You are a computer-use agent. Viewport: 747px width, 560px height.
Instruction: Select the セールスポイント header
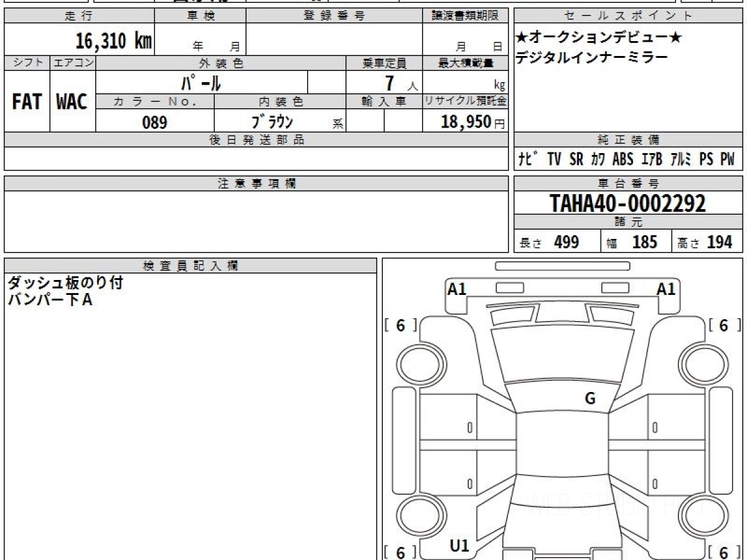(629, 16)
